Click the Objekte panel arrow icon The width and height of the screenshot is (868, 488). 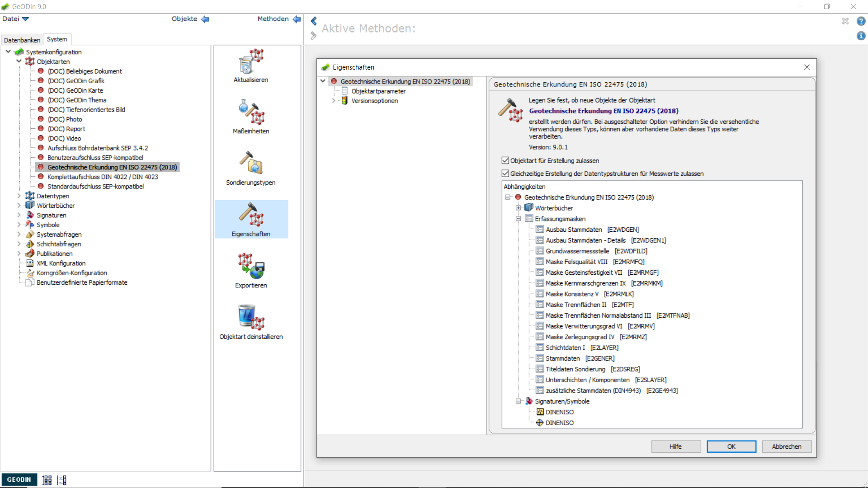(205, 19)
